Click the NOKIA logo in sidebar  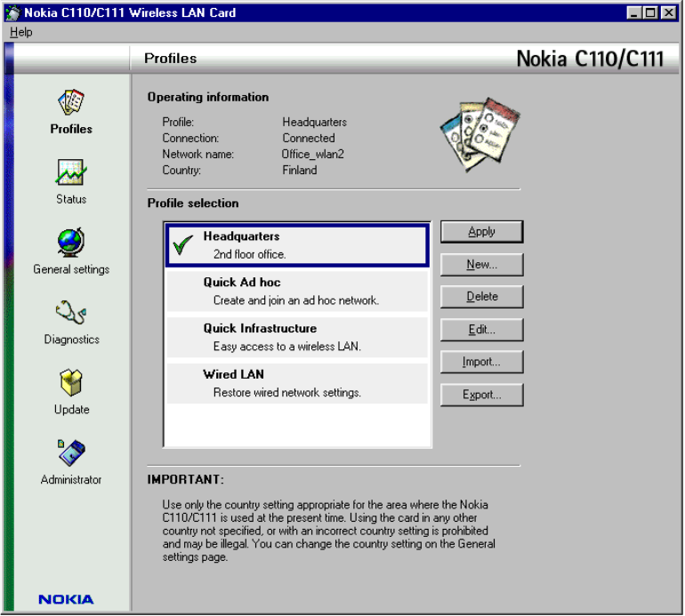coord(66,599)
